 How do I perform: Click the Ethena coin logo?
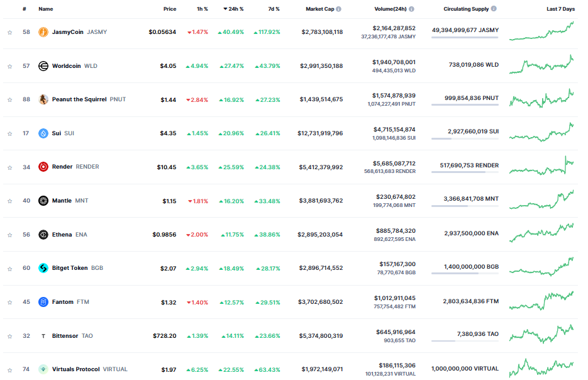pyautogui.click(x=43, y=235)
